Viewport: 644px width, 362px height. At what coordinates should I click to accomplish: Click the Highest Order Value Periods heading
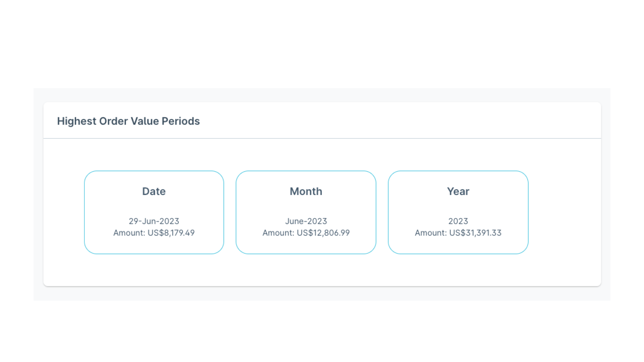(128, 121)
